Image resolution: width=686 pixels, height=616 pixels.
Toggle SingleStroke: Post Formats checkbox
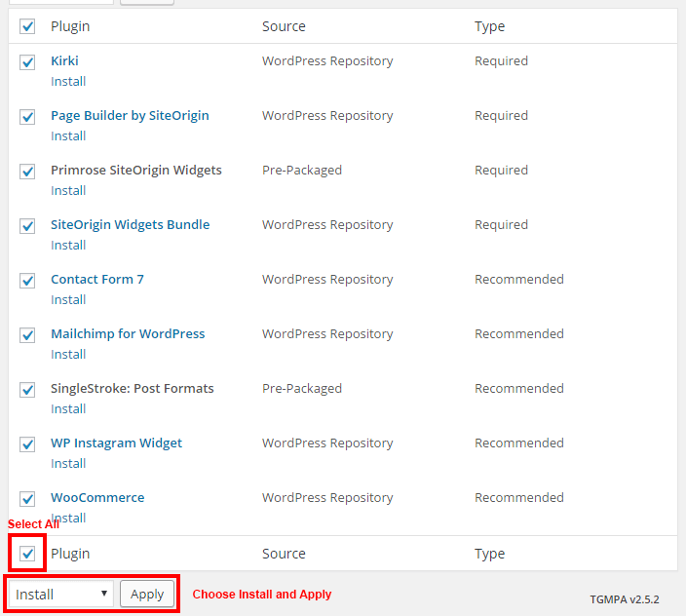[x=27, y=390]
